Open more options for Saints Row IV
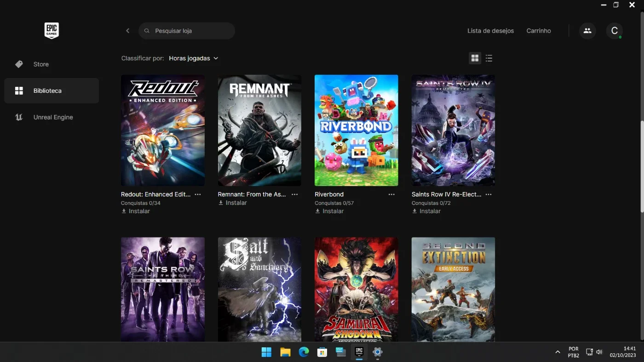Screen dimensions: 644x362 click(489, 194)
